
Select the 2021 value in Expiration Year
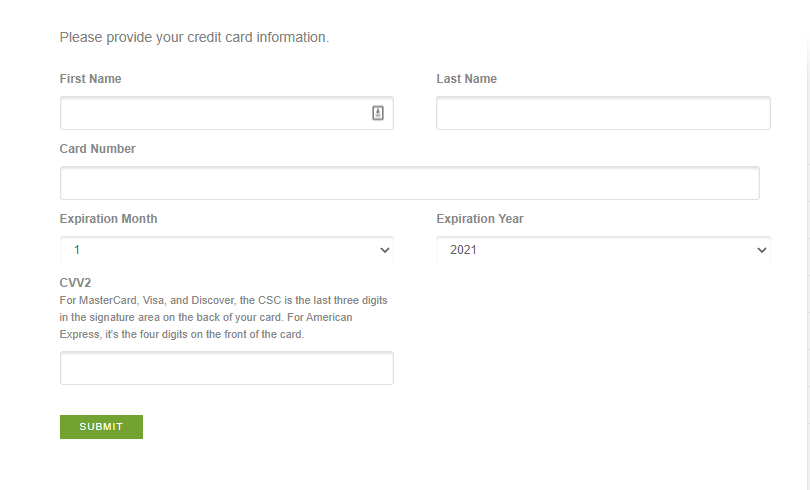click(x=463, y=250)
